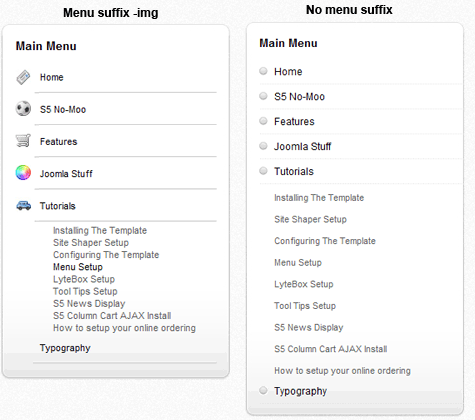Click the soccer ball icon for S5 No-Moo
This screenshot has height=420, width=475.
[x=23, y=109]
